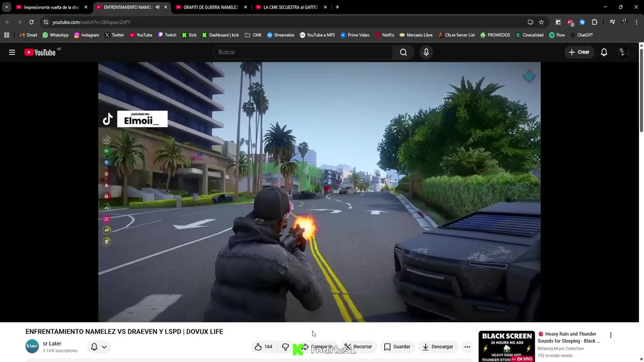Install app icon in address bar

click(530, 22)
